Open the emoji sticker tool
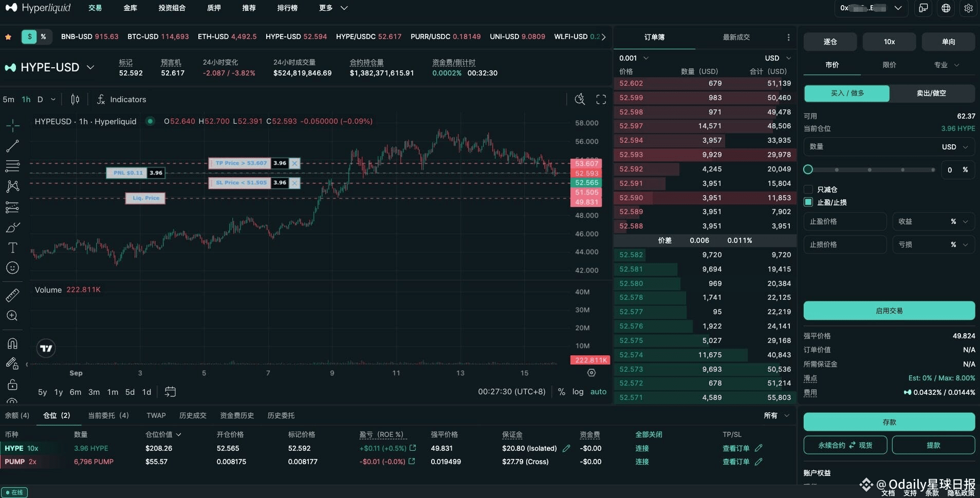Screen dimensions: 980x498 tap(12, 267)
